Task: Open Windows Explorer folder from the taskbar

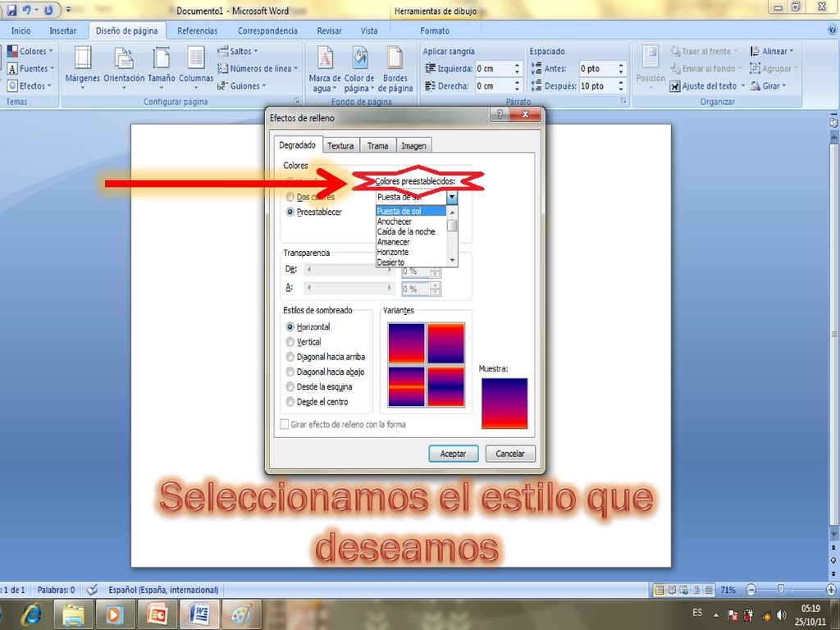Action: coord(73,614)
